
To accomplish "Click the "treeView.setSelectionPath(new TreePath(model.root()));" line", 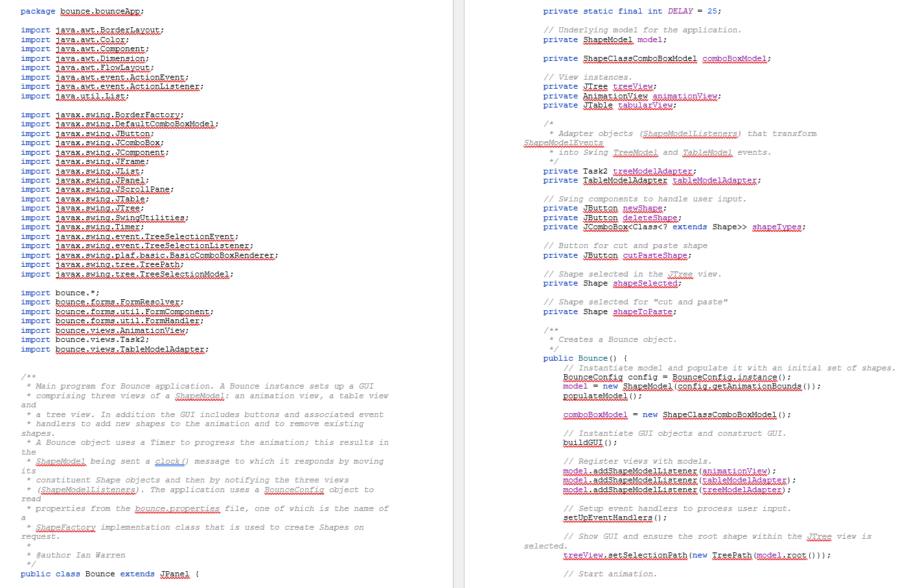I will pos(696,555).
